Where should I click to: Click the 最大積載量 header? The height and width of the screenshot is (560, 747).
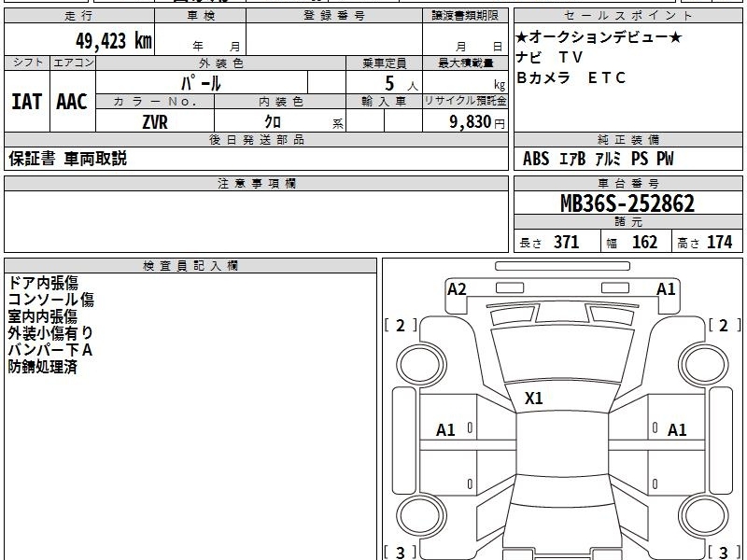point(465,63)
